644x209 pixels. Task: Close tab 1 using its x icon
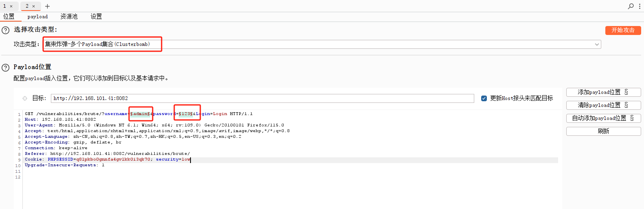pos(11,6)
